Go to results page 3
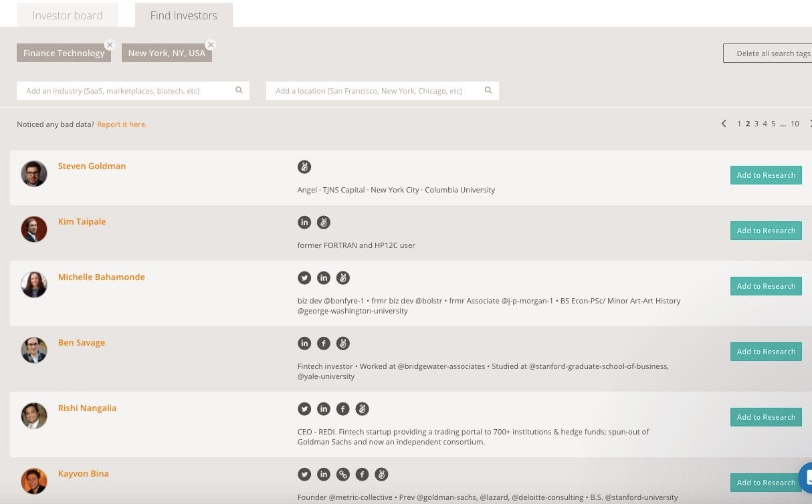 pyautogui.click(x=756, y=124)
